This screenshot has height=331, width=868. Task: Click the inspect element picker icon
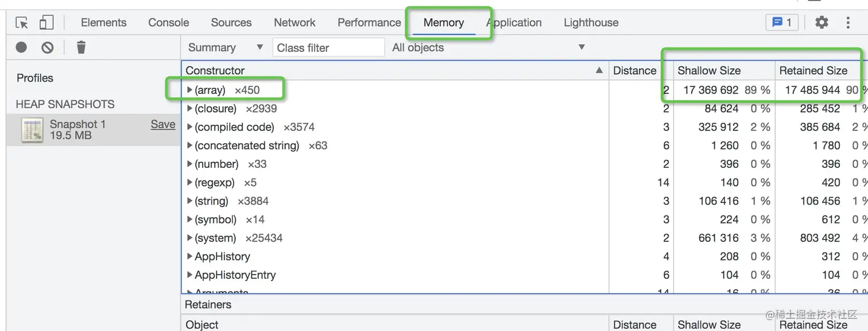(x=22, y=22)
